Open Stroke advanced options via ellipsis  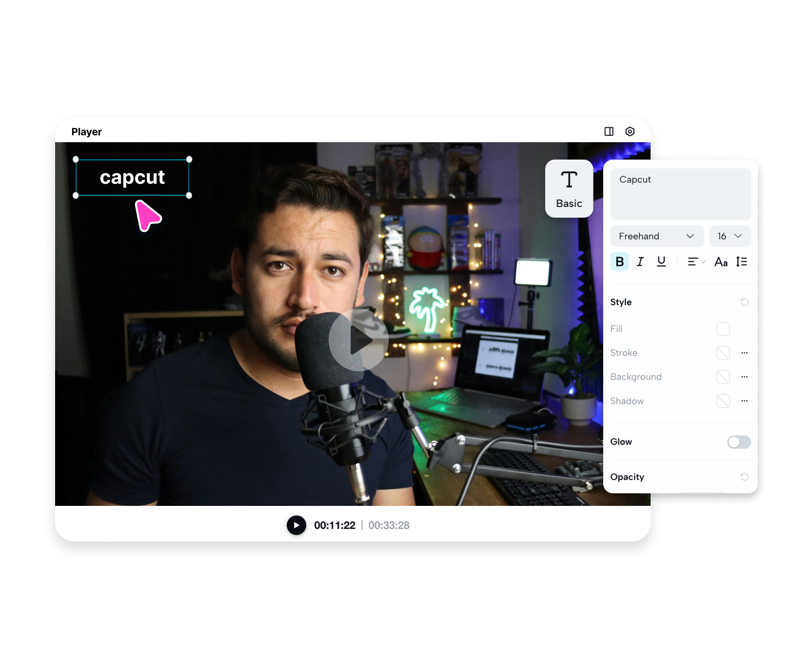coord(744,353)
